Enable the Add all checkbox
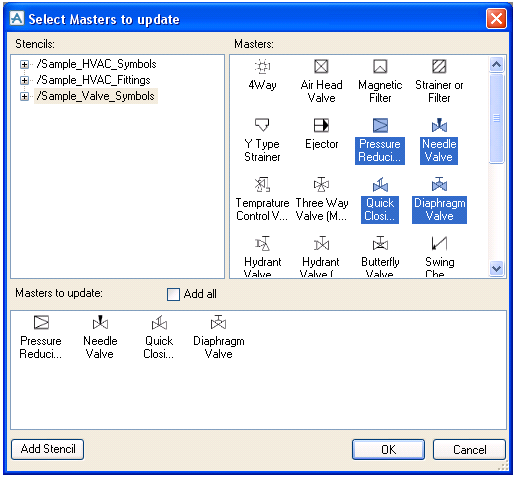Viewport: 515px width, 479px height. 173,294
